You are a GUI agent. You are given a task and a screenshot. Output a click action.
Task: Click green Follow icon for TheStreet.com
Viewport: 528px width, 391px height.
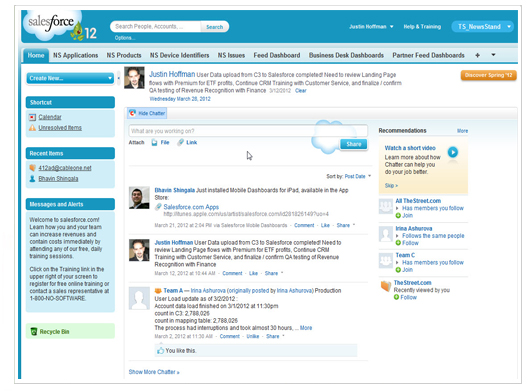(397, 297)
